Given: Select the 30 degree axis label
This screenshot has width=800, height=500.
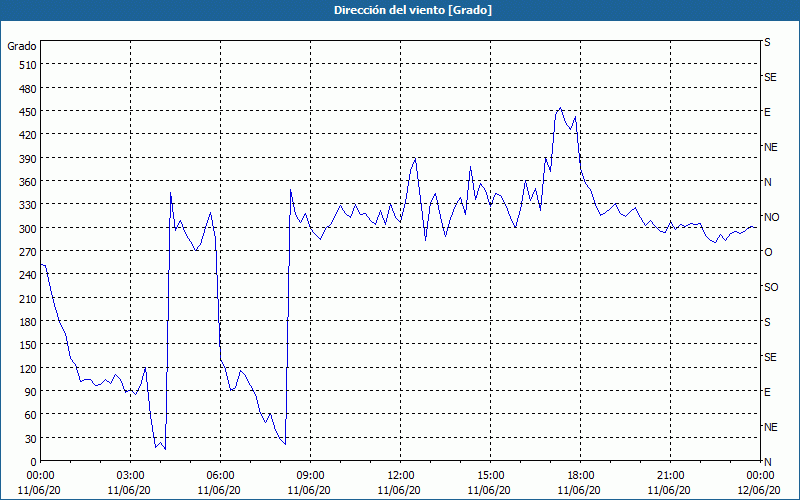Looking at the screenshot, I should (31, 439).
